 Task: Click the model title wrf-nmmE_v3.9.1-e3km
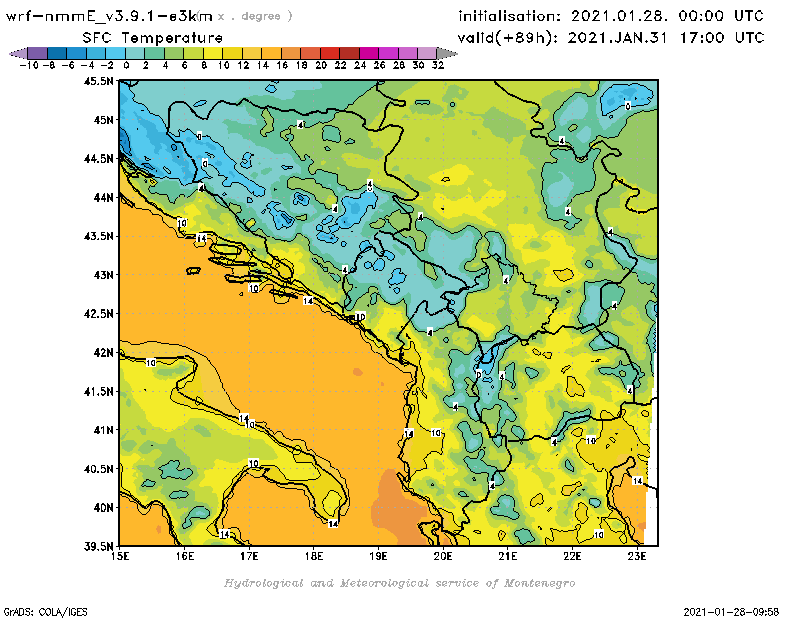[x=109, y=16]
